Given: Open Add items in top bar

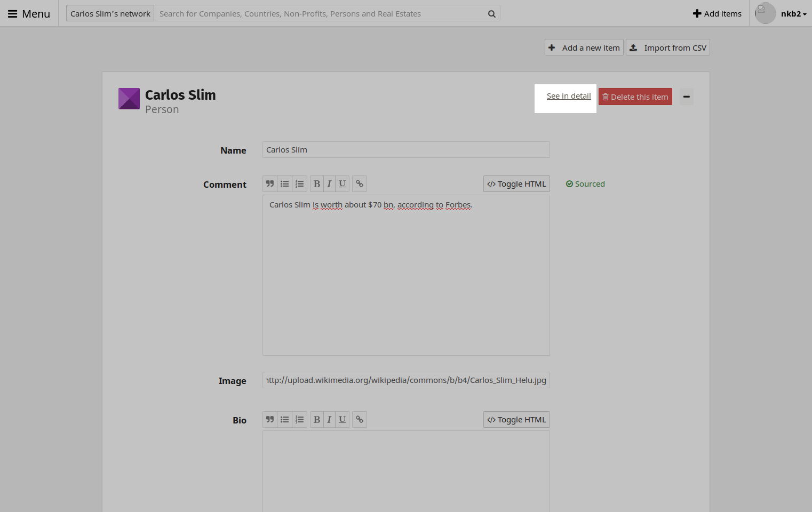Looking at the screenshot, I should pyautogui.click(x=717, y=14).
